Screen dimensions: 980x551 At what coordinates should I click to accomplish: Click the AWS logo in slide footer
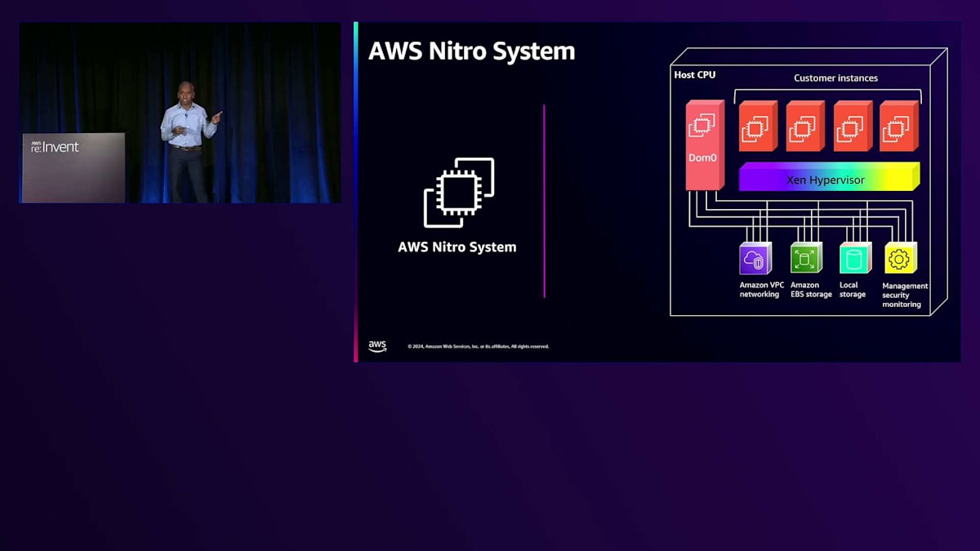coord(377,346)
